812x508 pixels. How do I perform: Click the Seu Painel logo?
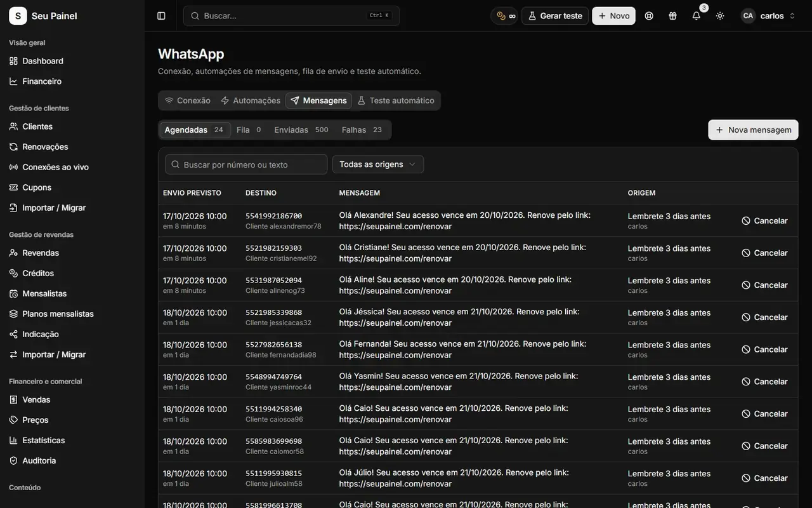pos(43,16)
